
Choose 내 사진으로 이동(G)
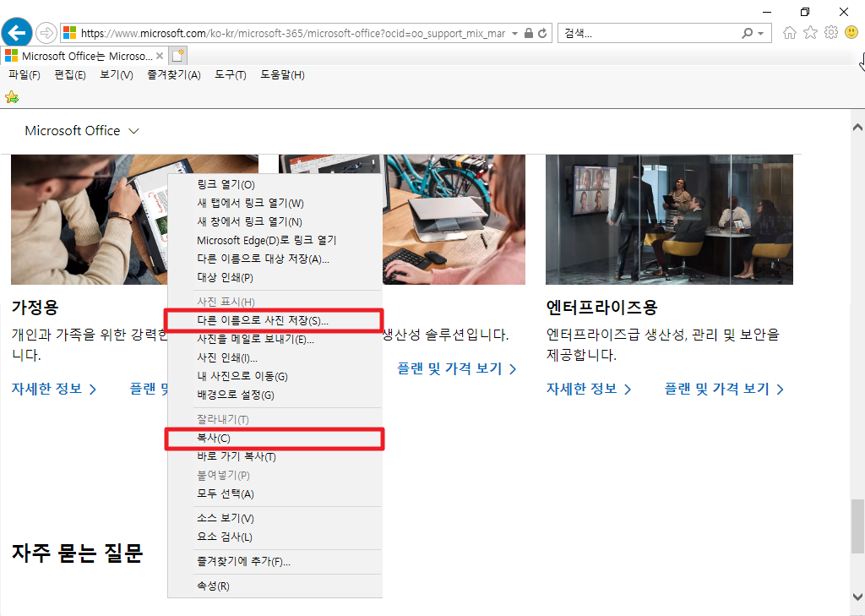coord(275,377)
